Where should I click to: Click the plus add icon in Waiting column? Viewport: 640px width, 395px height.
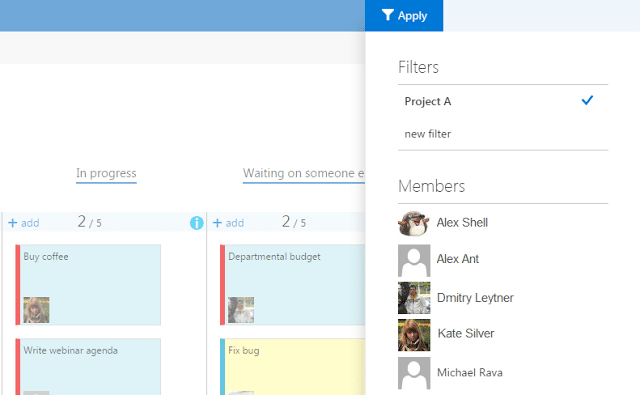pyautogui.click(x=217, y=223)
